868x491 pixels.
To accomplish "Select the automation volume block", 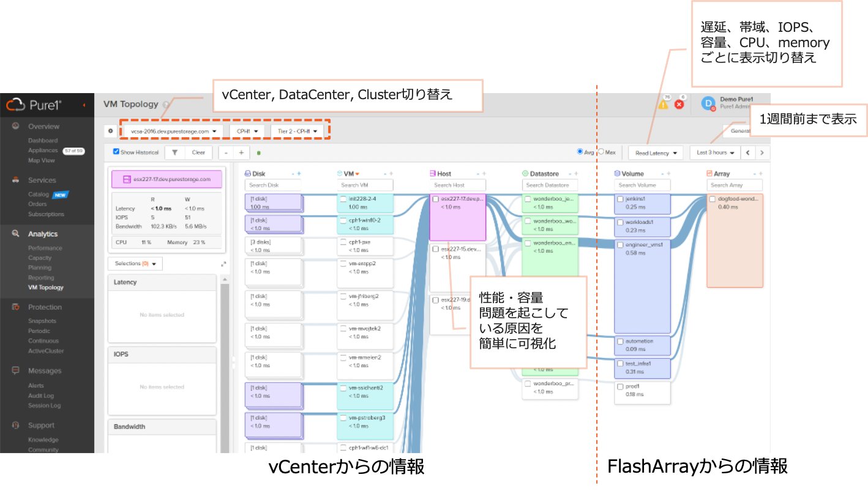I will click(642, 345).
